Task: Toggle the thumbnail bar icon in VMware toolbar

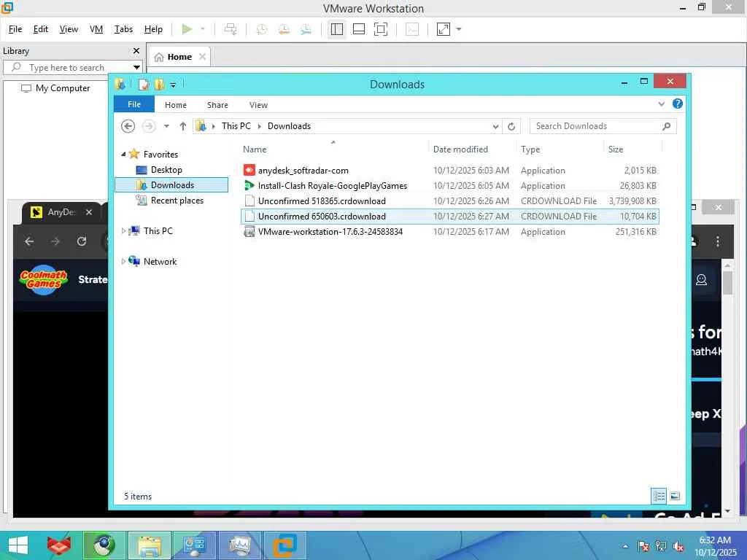Action: coord(359,29)
